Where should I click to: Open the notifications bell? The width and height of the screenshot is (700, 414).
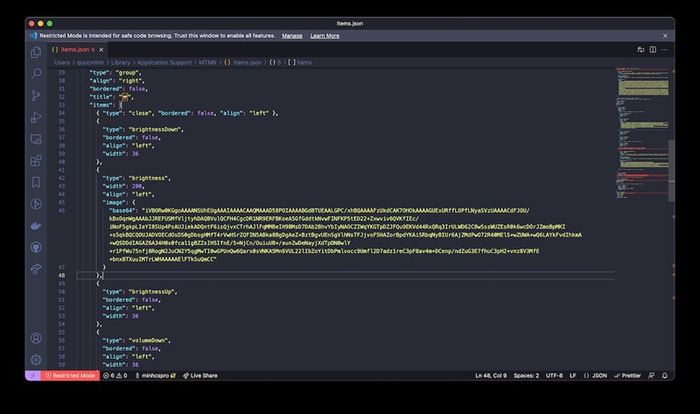(x=665, y=376)
